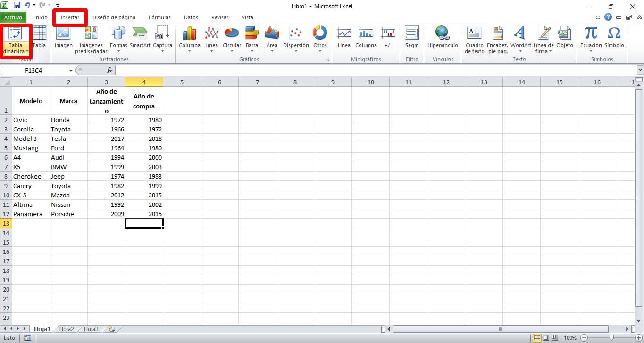Open the Excel Help icon

[x=608, y=17]
